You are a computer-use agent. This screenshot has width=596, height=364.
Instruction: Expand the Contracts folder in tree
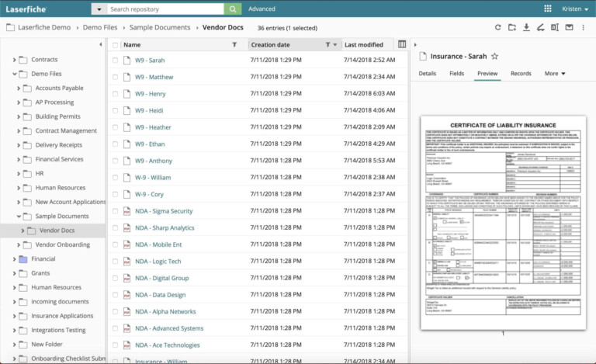[x=16, y=60]
